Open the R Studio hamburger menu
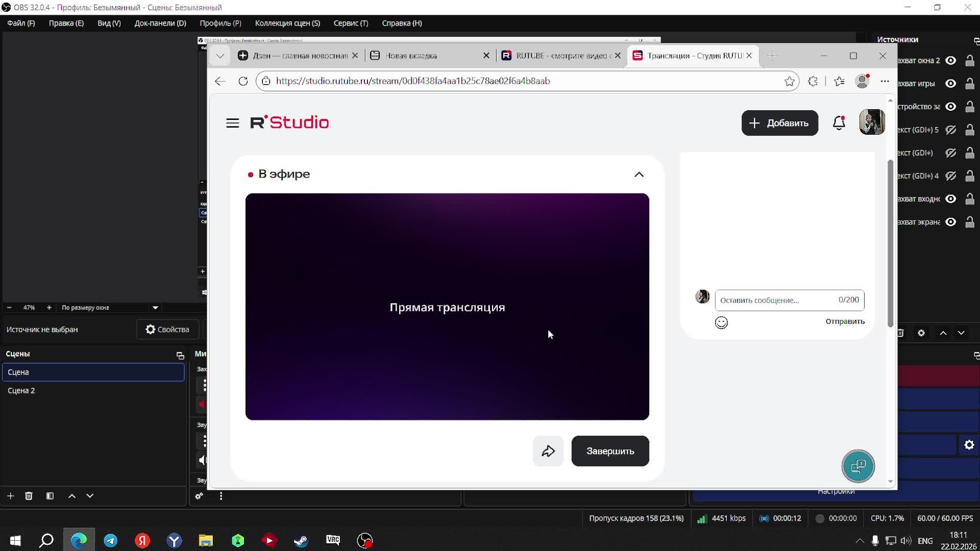The image size is (980, 551). pyautogui.click(x=232, y=123)
